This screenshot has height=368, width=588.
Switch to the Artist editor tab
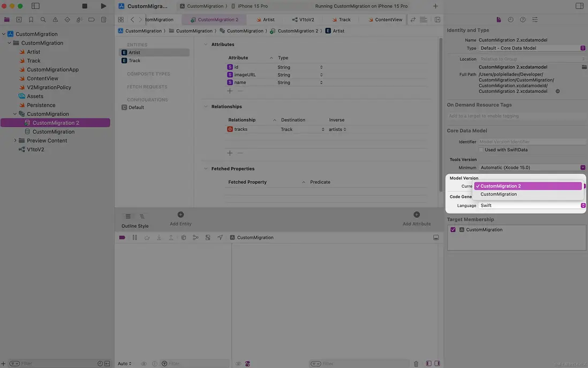coord(265,19)
